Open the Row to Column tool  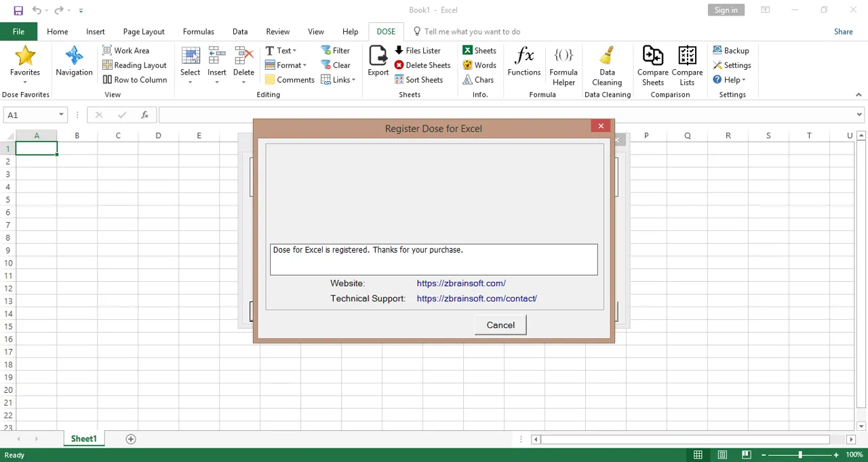coord(134,80)
